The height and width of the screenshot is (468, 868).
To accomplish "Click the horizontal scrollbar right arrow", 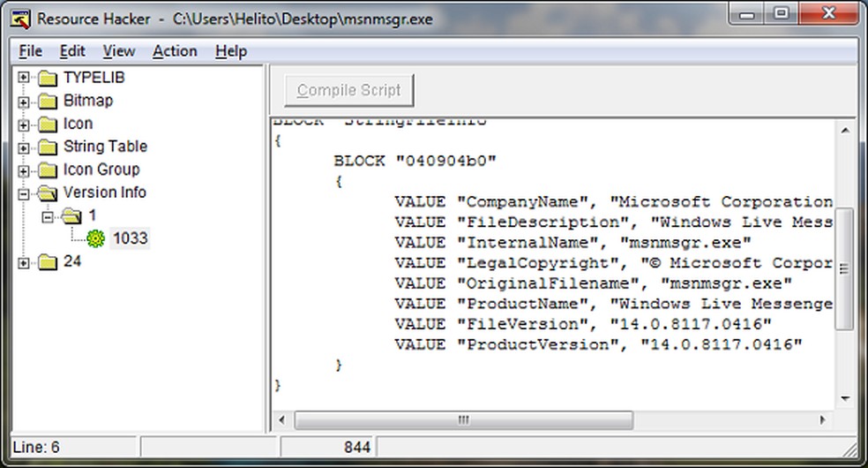I will pos(823,420).
